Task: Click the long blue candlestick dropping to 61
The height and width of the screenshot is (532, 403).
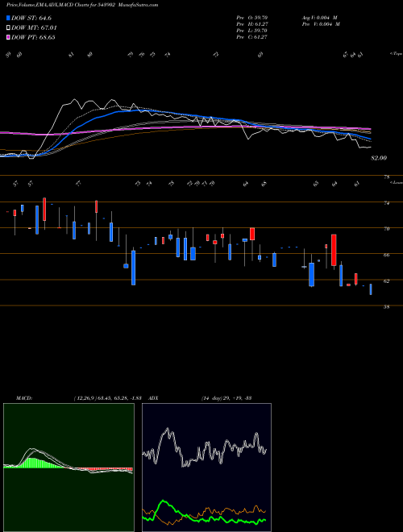Action: [133, 268]
